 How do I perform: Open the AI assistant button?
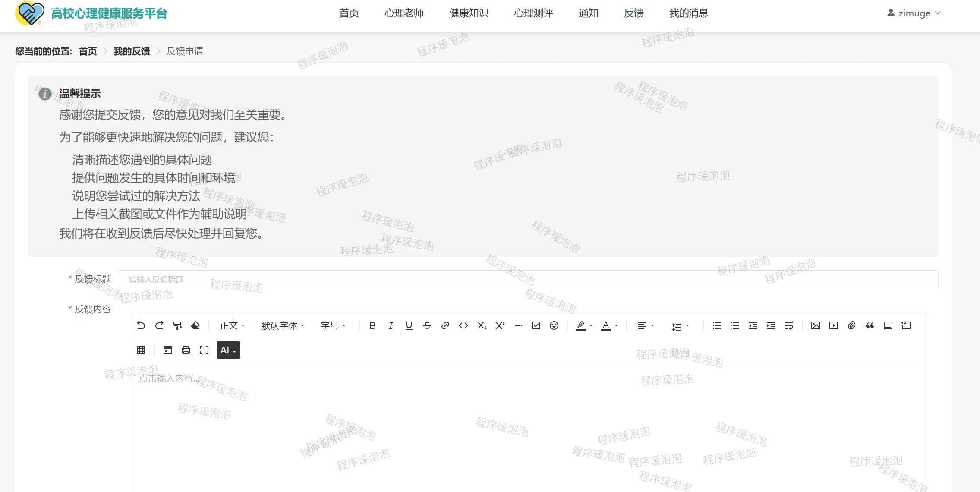[x=228, y=350]
